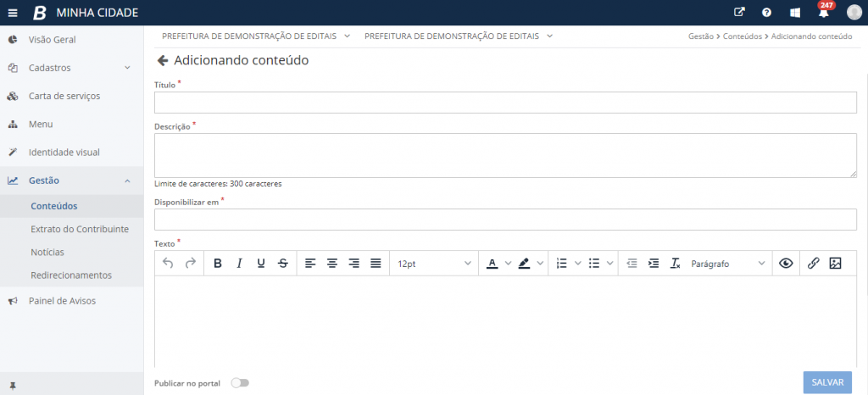Redo edit in text editor
Screen dimensions: 868x395
pos(191,264)
